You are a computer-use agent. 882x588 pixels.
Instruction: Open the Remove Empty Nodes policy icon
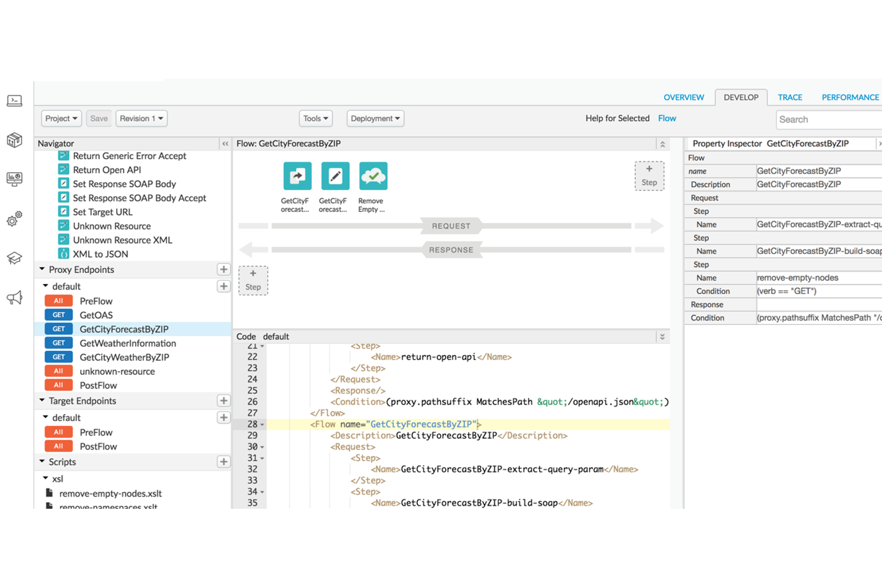point(372,176)
